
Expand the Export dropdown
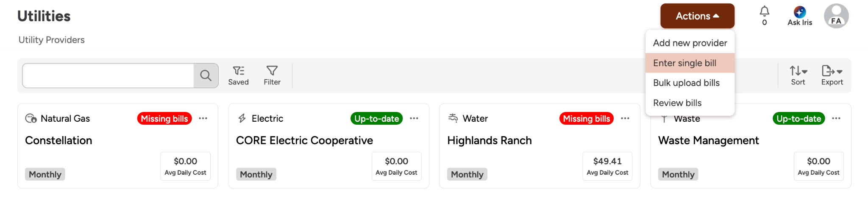pos(832,75)
